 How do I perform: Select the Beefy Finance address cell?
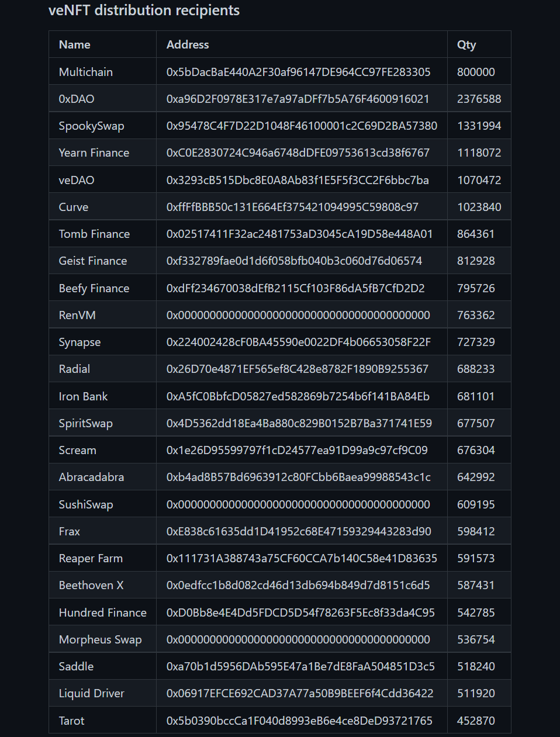(302, 288)
